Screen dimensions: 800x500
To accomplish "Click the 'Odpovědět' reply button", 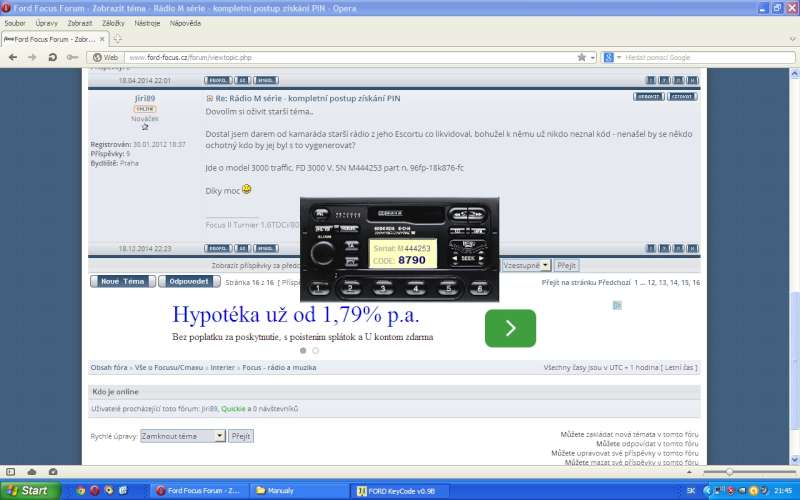I will [x=189, y=282].
